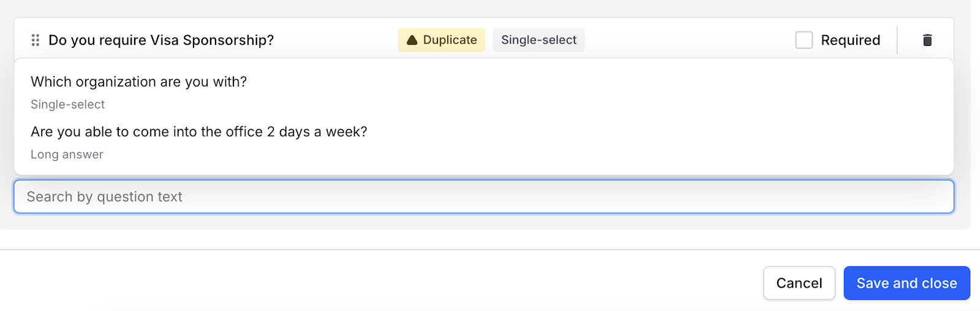Focus the Search by question text field
Screen dimensions: 980x311
(x=484, y=197)
